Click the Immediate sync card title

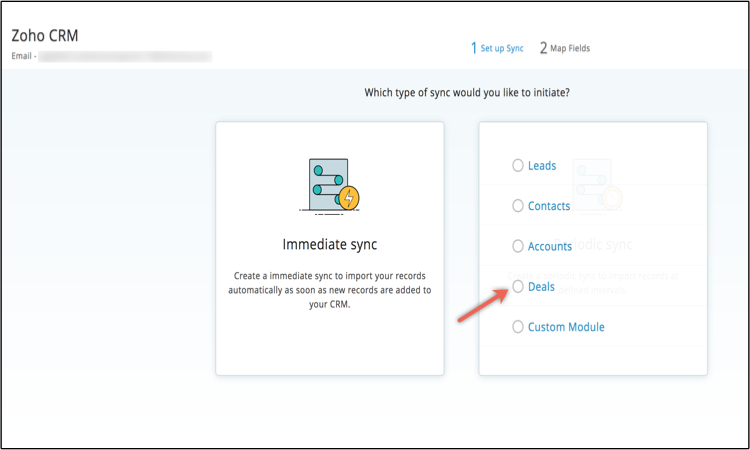click(x=329, y=244)
